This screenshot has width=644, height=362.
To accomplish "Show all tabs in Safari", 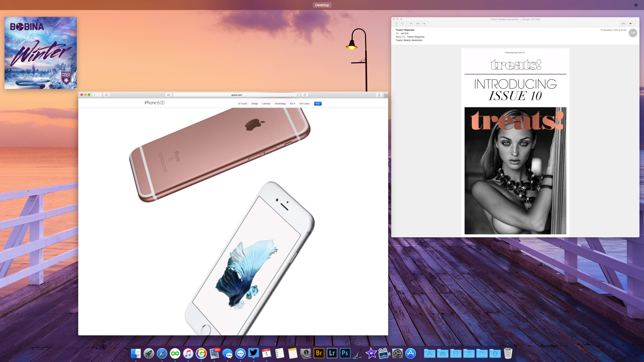I will pyautogui.click(x=305, y=95).
